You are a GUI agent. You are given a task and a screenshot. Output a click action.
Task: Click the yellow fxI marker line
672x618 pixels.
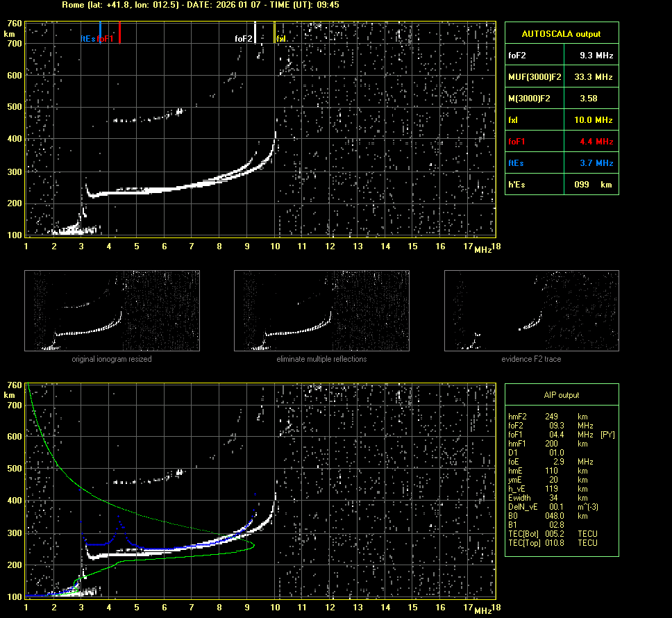(275, 32)
